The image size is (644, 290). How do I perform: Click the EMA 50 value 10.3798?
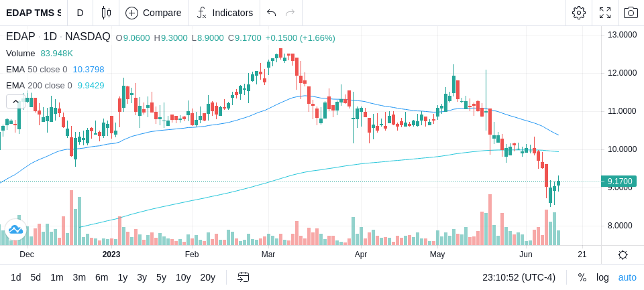tap(89, 70)
